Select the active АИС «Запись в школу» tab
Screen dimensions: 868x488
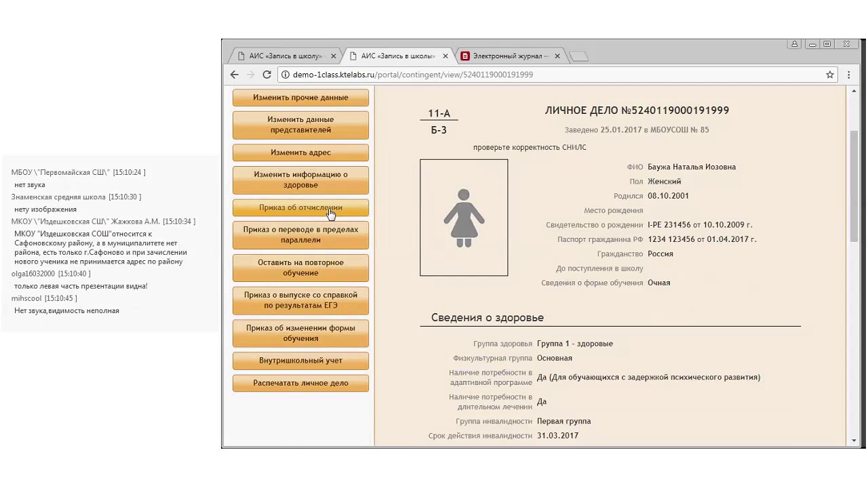click(399, 56)
